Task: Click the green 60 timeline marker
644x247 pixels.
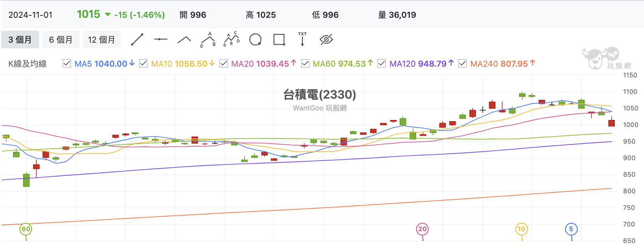Action: [26, 229]
